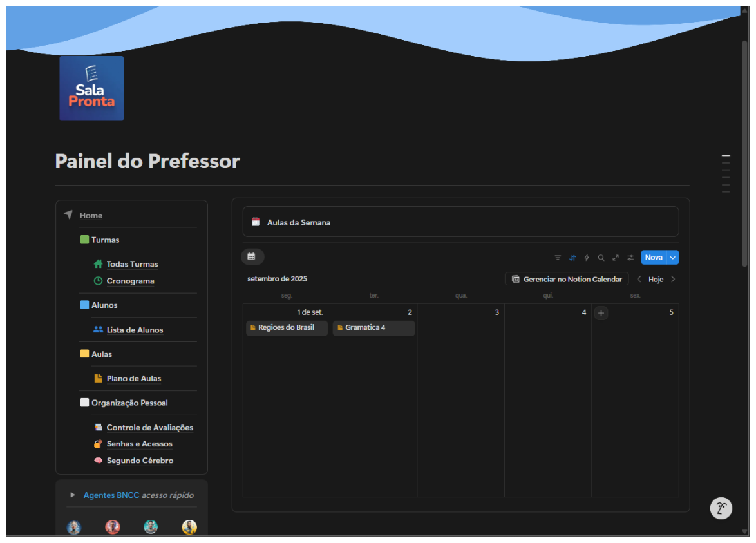
Task: Select the calendar view tab icon
Action: 252,257
